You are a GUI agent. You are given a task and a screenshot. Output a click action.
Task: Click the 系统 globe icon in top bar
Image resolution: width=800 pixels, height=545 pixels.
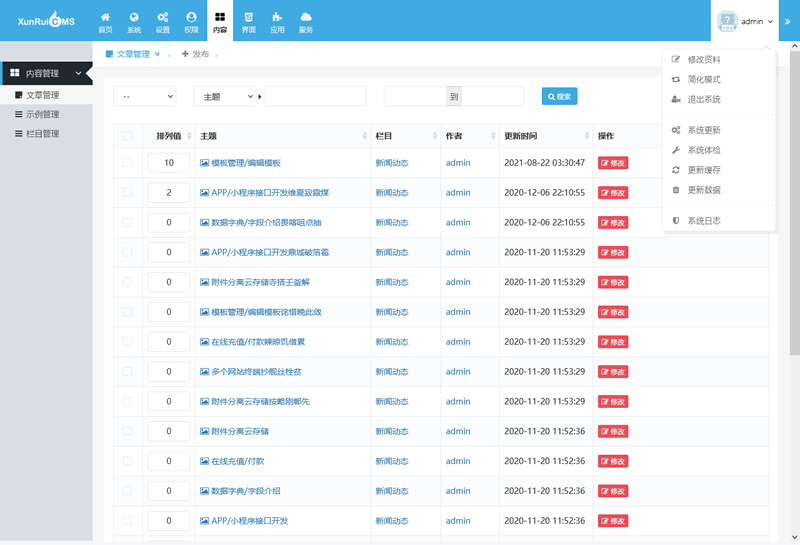[x=134, y=21]
